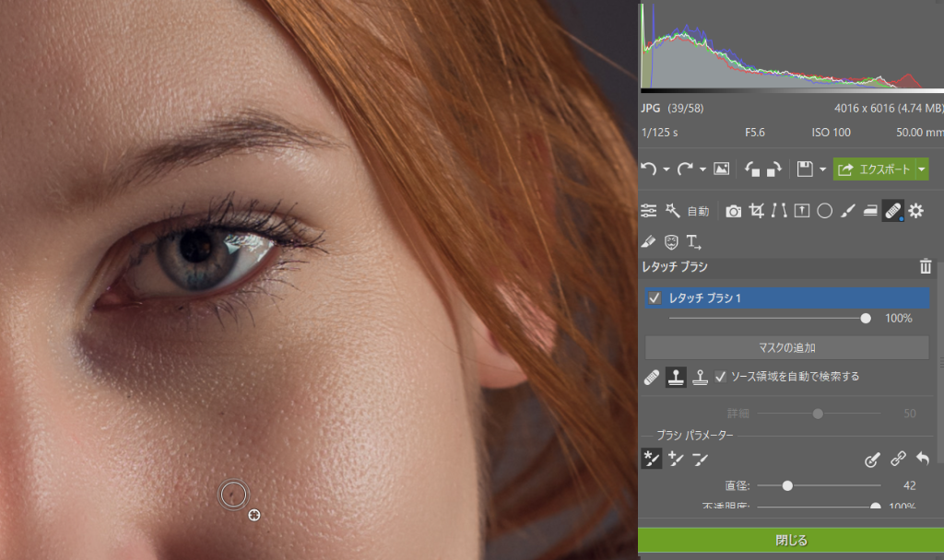Screen dimensions: 944x560
Task: Switch to bandage healing mode
Action: (x=652, y=377)
